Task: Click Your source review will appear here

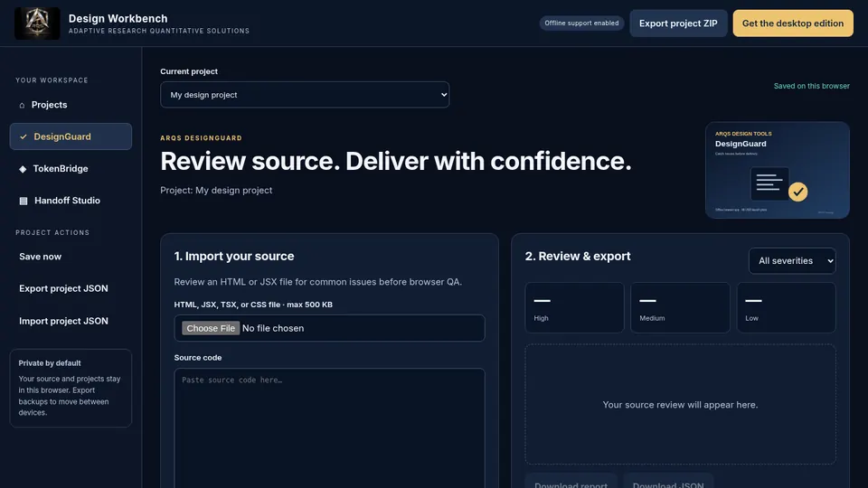Action: click(x=680, y=405)
